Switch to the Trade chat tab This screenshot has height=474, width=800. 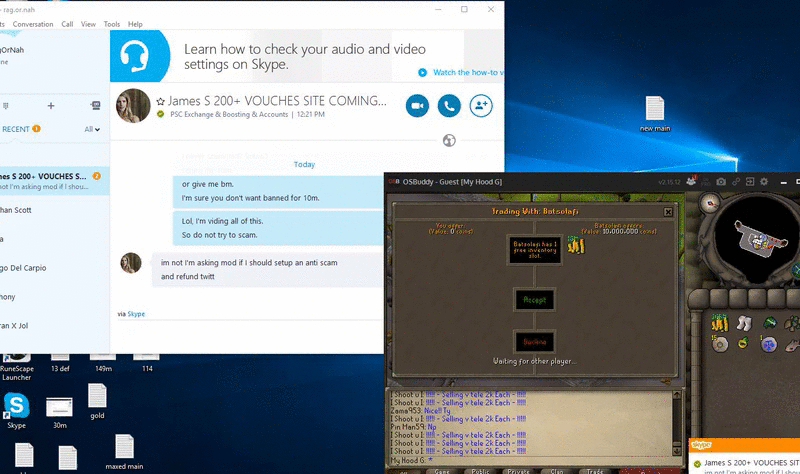(595, 470)
